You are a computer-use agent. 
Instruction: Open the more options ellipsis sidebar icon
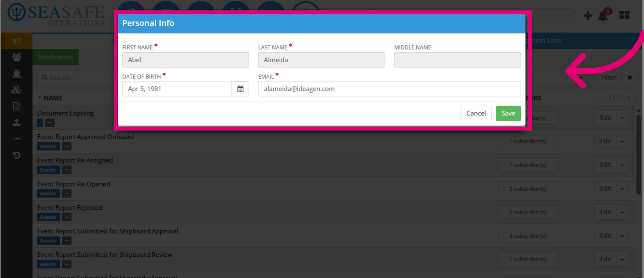point(16,139)
